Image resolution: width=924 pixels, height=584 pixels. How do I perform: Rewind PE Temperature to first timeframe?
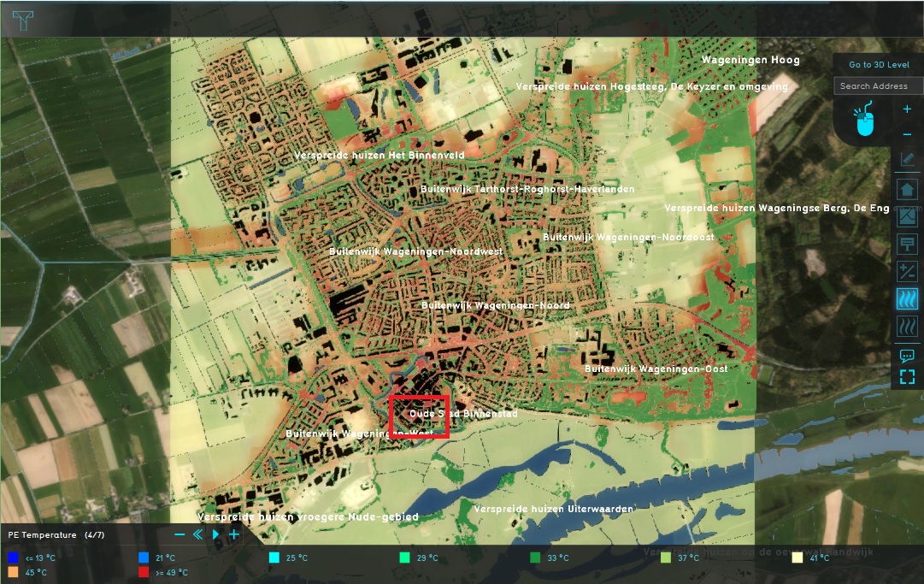coord(197,534)
